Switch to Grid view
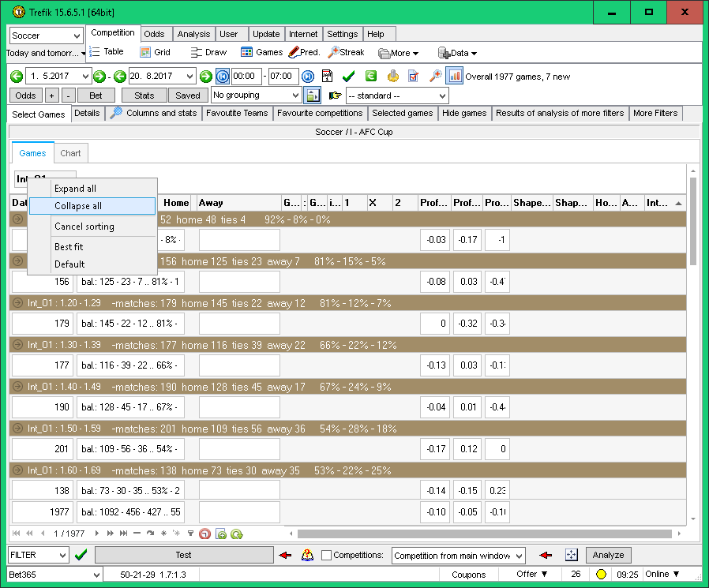 (x=155, y=52)
